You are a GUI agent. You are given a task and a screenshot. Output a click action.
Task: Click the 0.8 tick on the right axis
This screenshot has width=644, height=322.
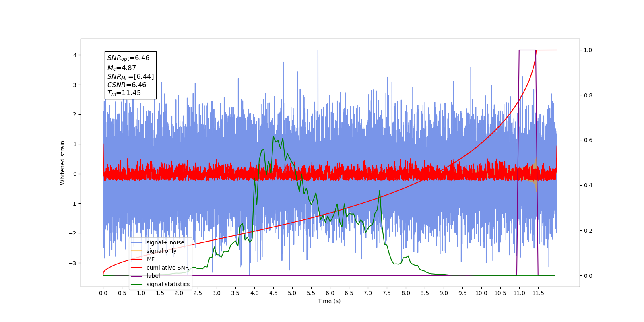[x=588, y=95]
